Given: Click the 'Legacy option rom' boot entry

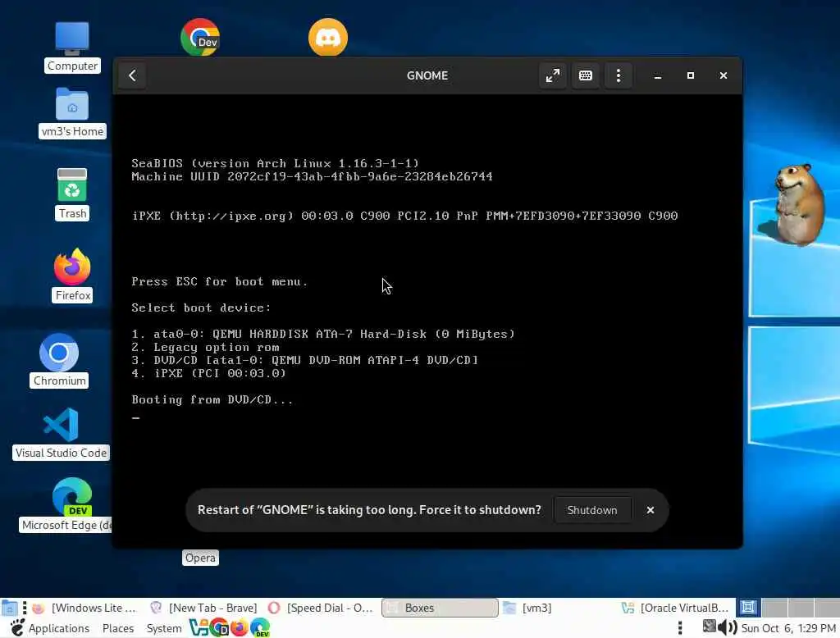Looking at the screenshot, I should (x=205, y=347).
